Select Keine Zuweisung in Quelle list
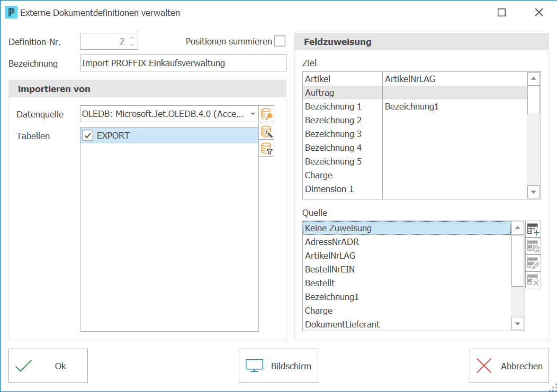 (407, 228)
